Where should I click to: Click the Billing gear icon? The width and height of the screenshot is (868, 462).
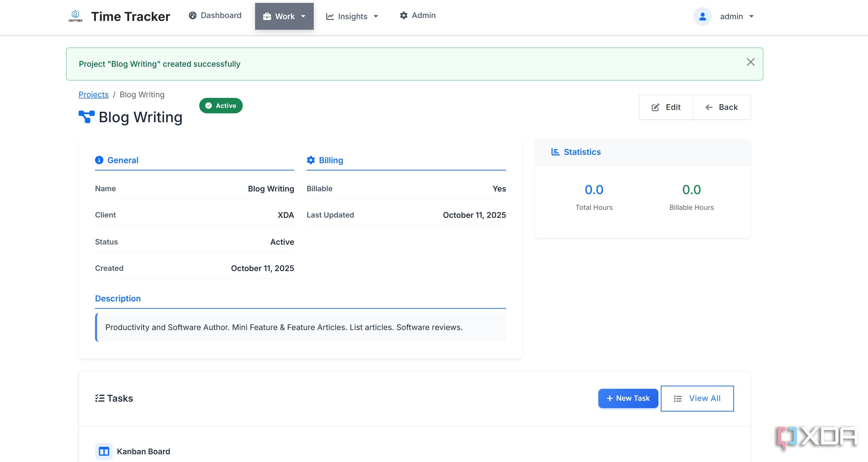tap(311, 160)
